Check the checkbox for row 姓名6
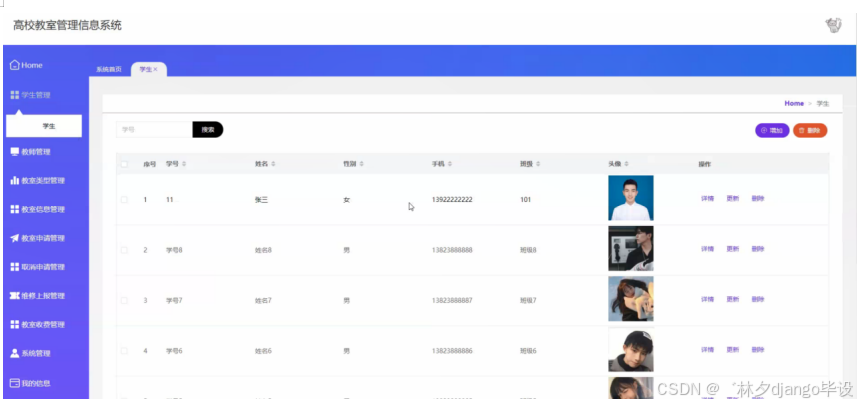The width and height of the screenshot is (857, 404). [x=124, y=350]
